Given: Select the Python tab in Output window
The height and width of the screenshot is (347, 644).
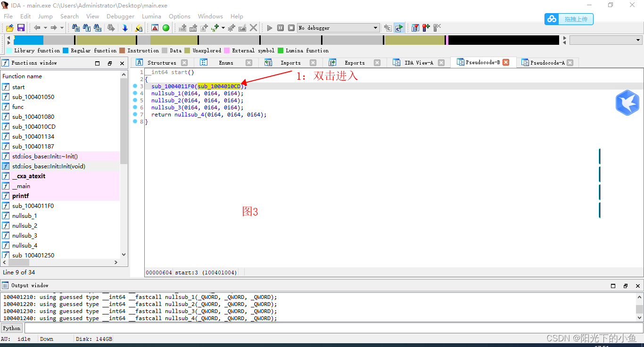Looking at the screenshot, I should (11, 328).
